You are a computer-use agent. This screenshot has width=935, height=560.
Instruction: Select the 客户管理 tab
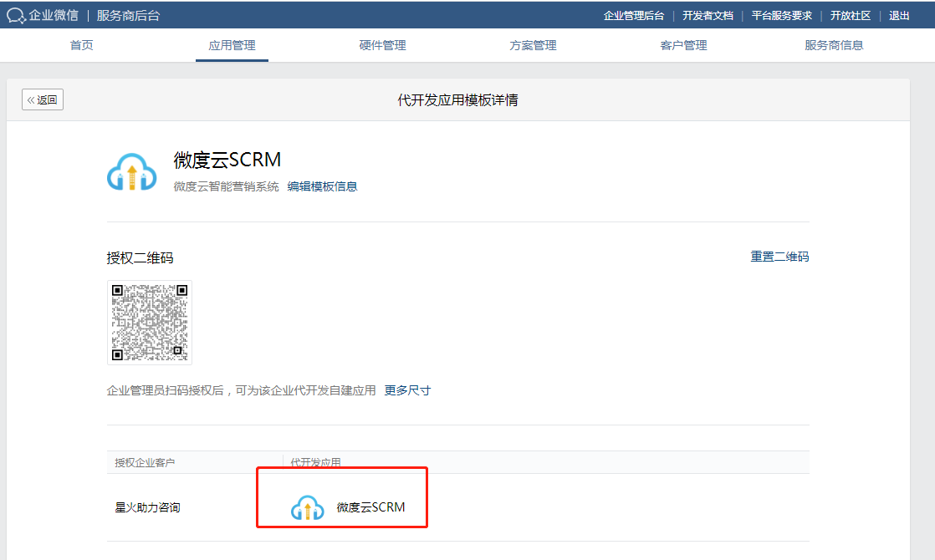[683, 45]
